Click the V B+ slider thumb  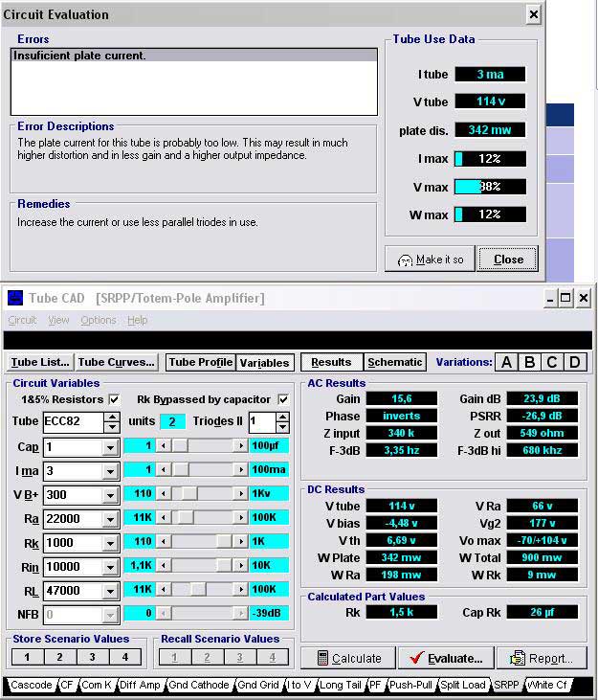pos(188,493)
